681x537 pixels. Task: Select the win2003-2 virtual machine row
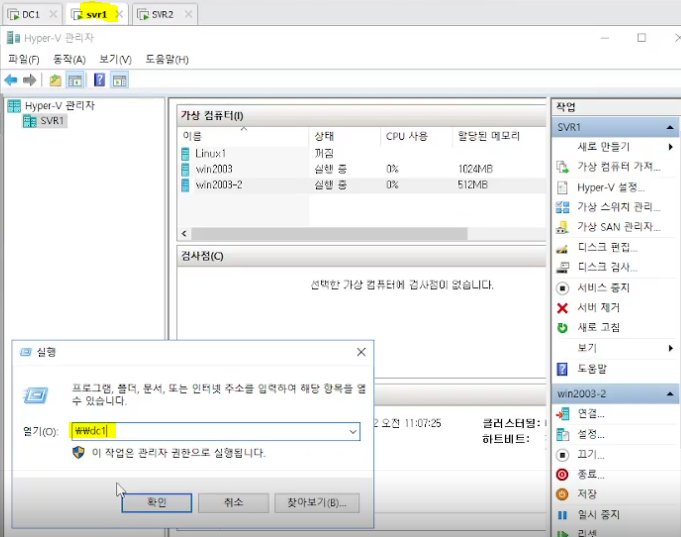click(361, 185)
